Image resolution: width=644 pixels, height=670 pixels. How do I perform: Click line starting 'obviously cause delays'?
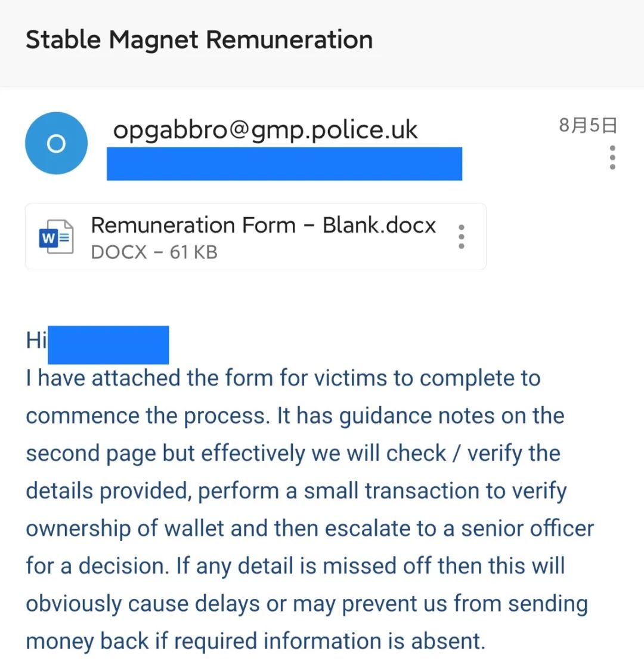[306, 604]
